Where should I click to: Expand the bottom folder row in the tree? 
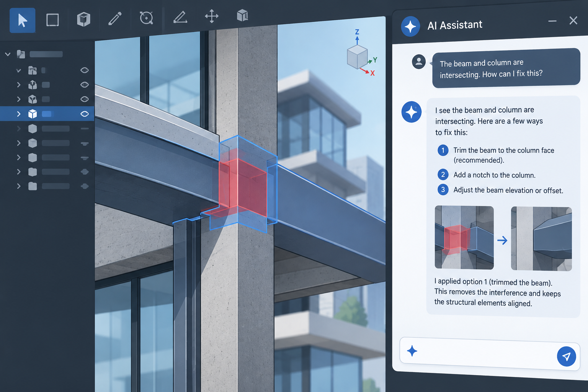[x=18, y=186]
